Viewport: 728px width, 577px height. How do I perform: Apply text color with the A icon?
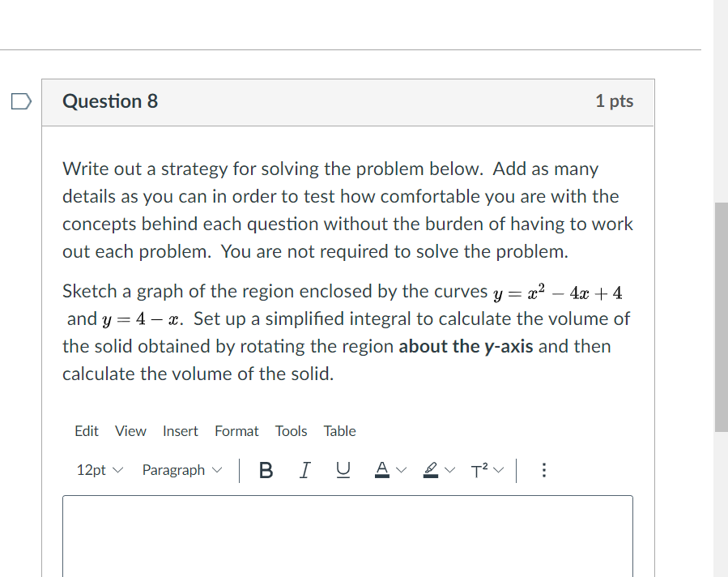coord(381,470)
